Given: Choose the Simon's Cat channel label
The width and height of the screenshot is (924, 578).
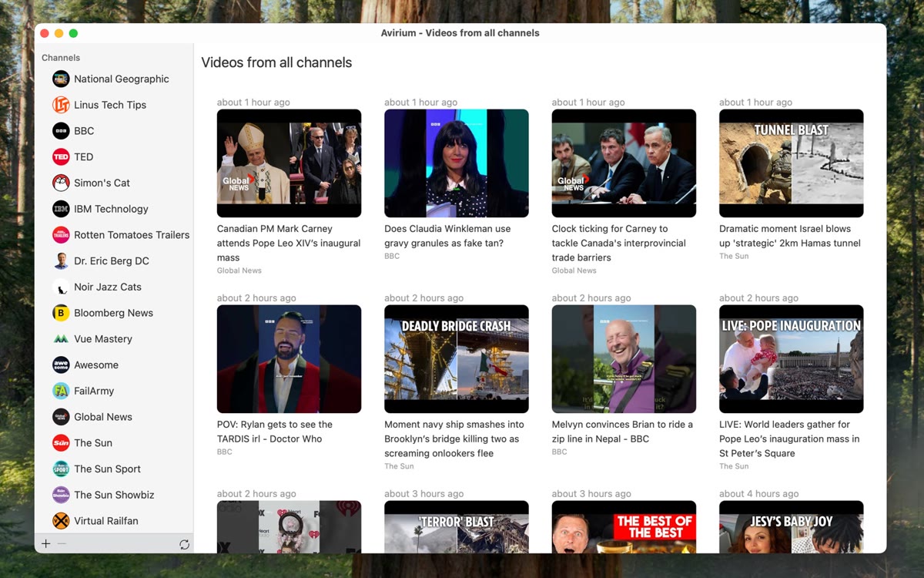Looking at the screenshot, I should click(x=102, y=183).
